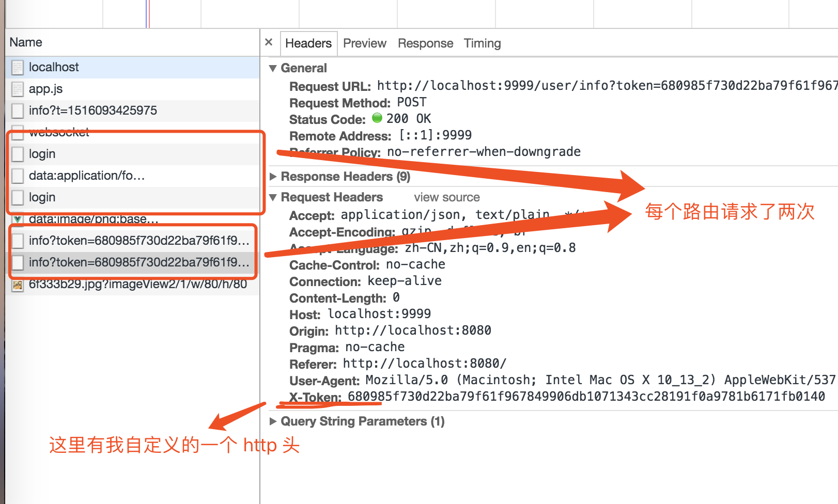
Task: Select the app.js script file icon
Action: click(x=18, y=89)
